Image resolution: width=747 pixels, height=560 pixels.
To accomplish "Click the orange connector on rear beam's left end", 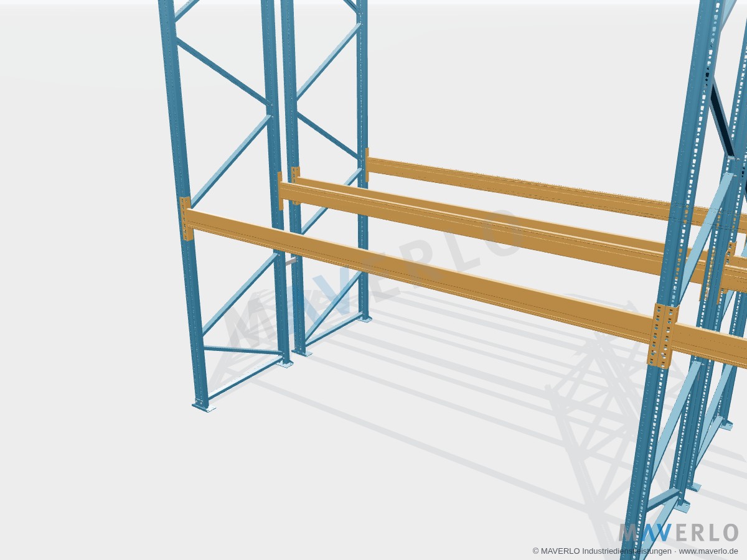I will (x=367, y=164).
